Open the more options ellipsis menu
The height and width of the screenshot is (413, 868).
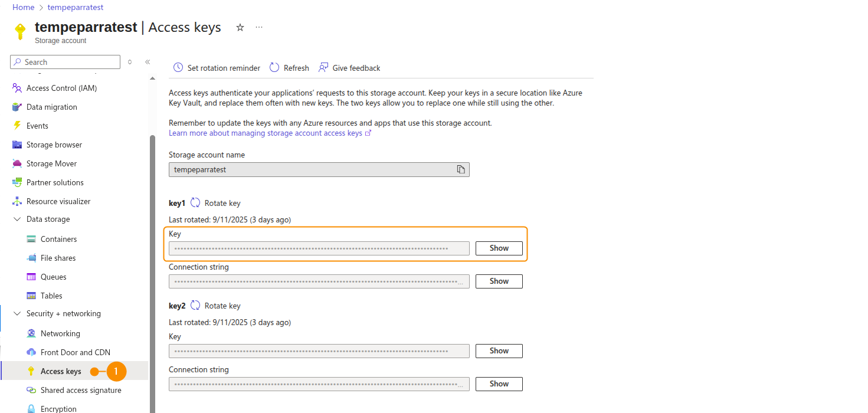click(259, 28)
